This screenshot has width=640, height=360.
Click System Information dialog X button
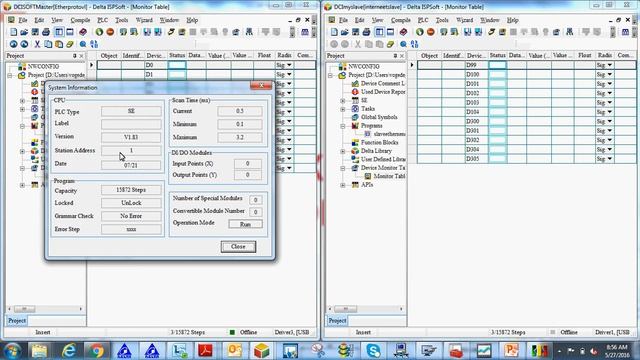(x=261, y=85)
